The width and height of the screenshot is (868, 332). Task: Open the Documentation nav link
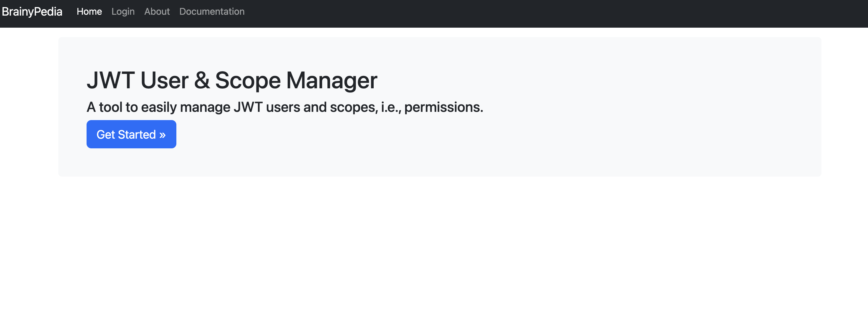coord(212,11)
